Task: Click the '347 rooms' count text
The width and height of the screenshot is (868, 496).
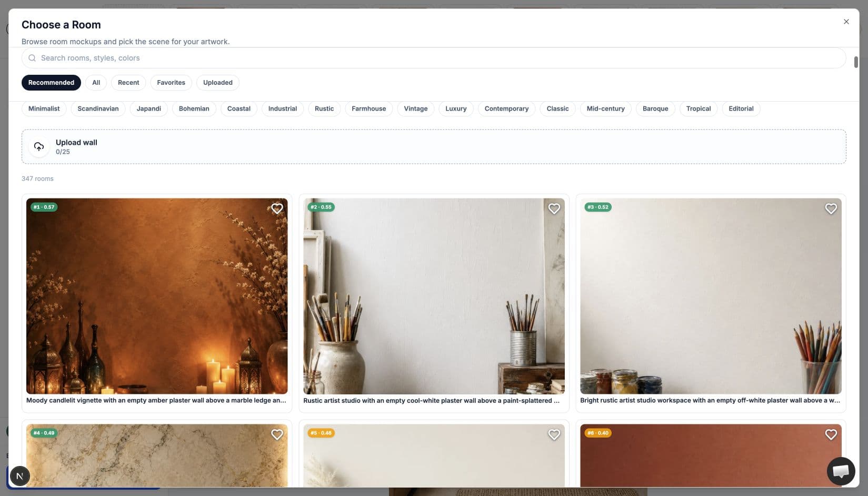Action: coord(37,179)
